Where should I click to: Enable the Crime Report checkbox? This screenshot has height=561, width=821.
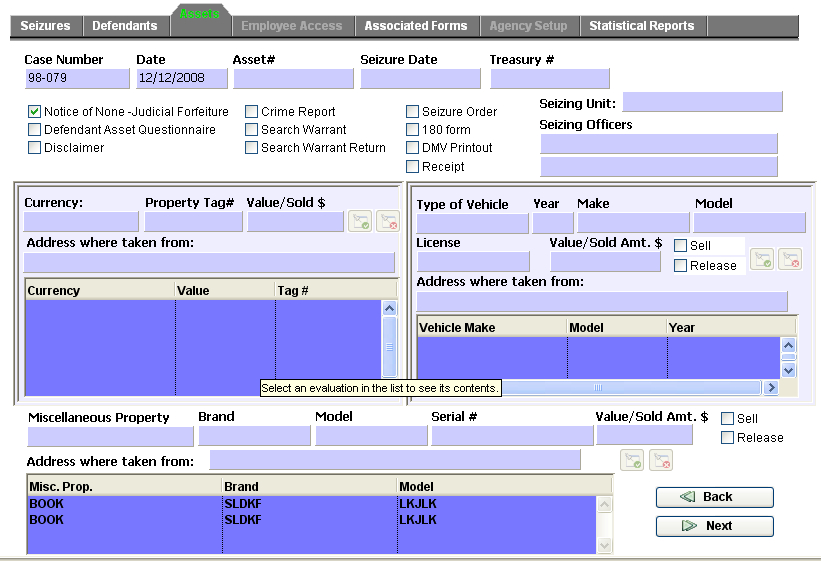(251, 112)
